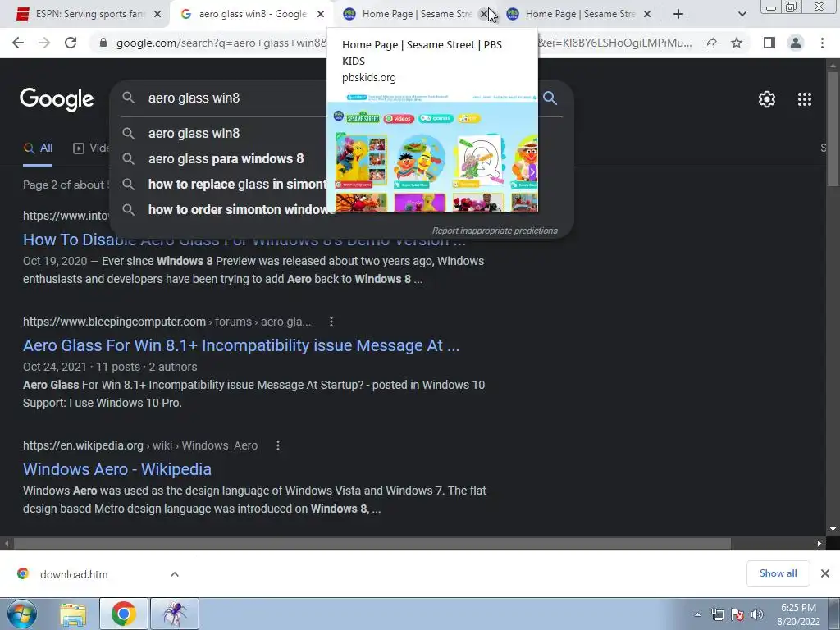
Task: Switch to the aero glass win8 Google tab
Action: tap(251, 15)
